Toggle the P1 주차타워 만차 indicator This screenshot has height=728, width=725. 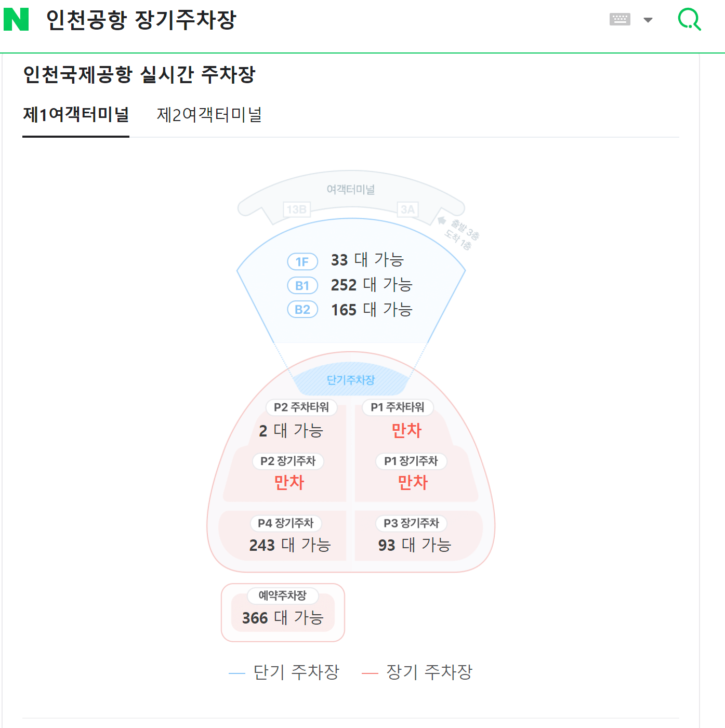pyautogui.click(x=406, y=430)
